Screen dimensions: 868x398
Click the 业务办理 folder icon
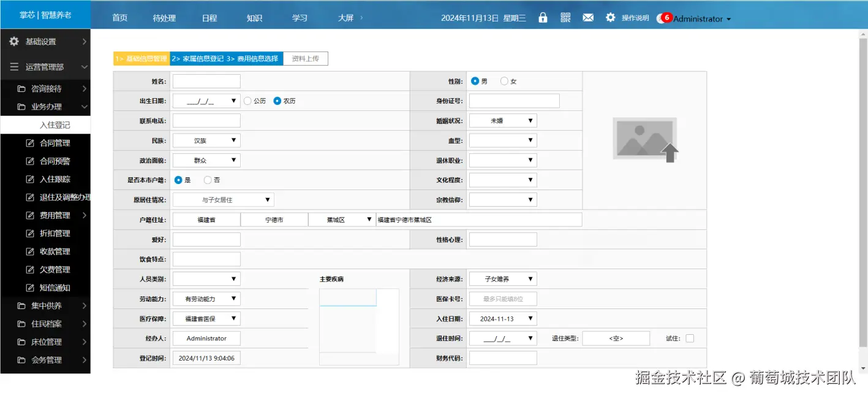click(21, 107)
